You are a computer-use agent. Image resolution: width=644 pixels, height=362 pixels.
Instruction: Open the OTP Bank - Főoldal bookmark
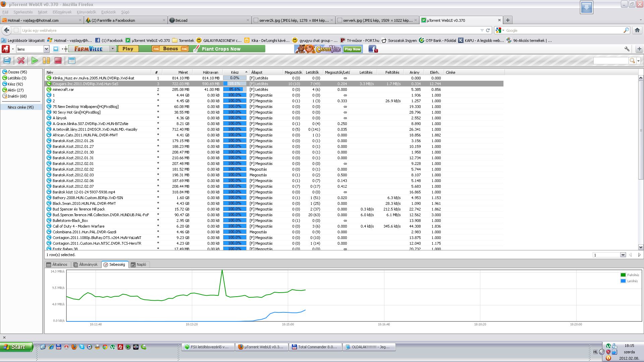tap(437, 40)
